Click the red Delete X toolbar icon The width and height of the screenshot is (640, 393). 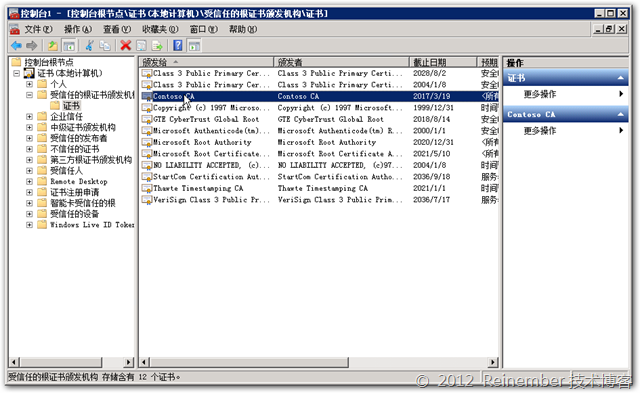tap(126, 46)
